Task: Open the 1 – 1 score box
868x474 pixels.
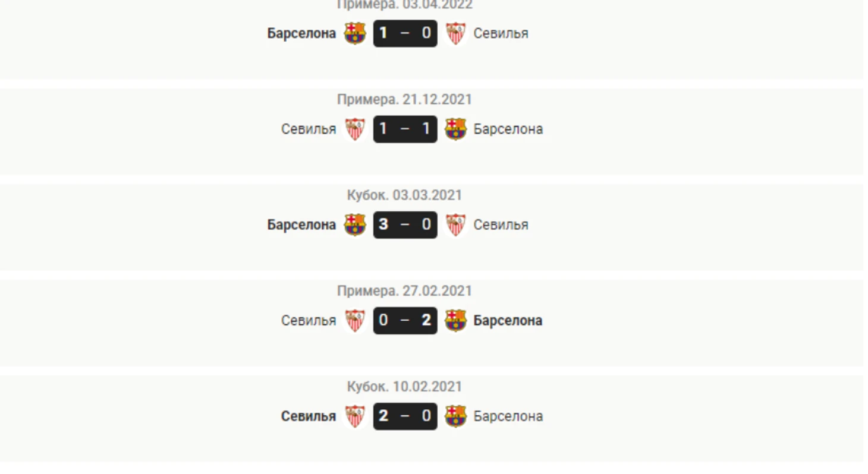Action: pos(405,129)
